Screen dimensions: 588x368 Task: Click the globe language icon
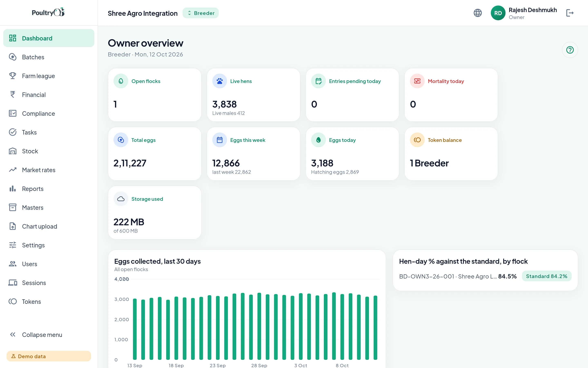(478, 13)
